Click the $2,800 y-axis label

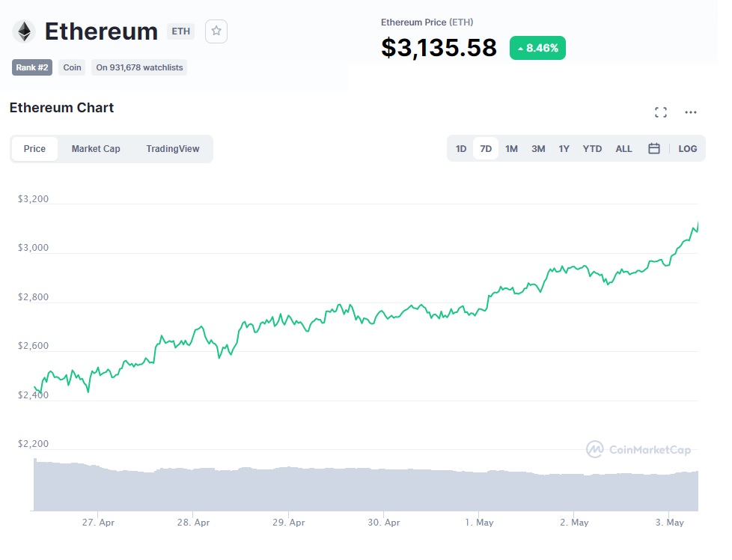[33, 297]
